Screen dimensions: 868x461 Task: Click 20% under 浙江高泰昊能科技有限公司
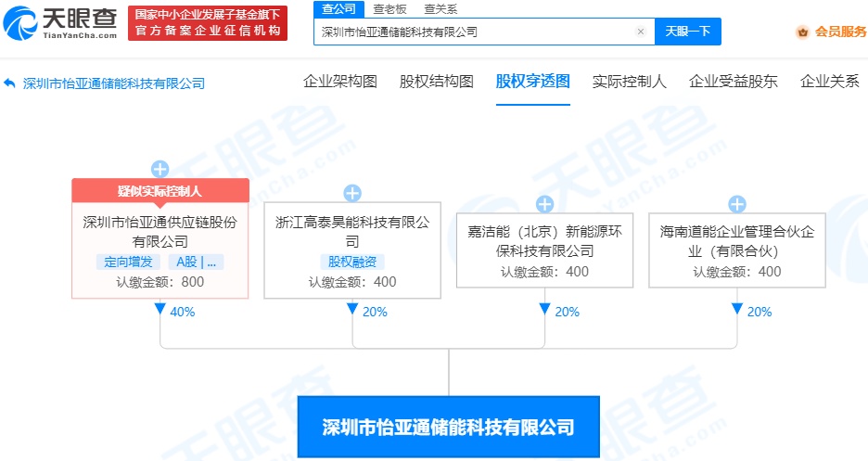click(375, 313)
